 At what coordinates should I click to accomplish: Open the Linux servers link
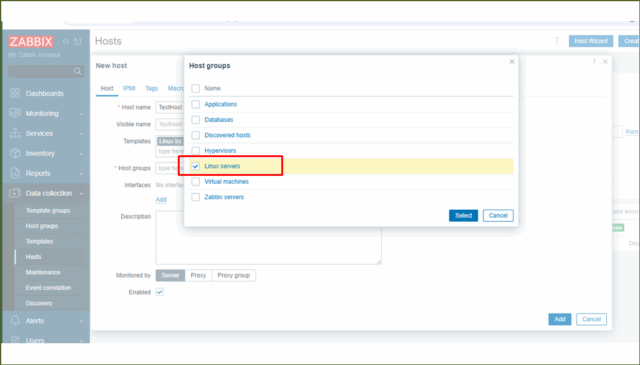[222, 166]
